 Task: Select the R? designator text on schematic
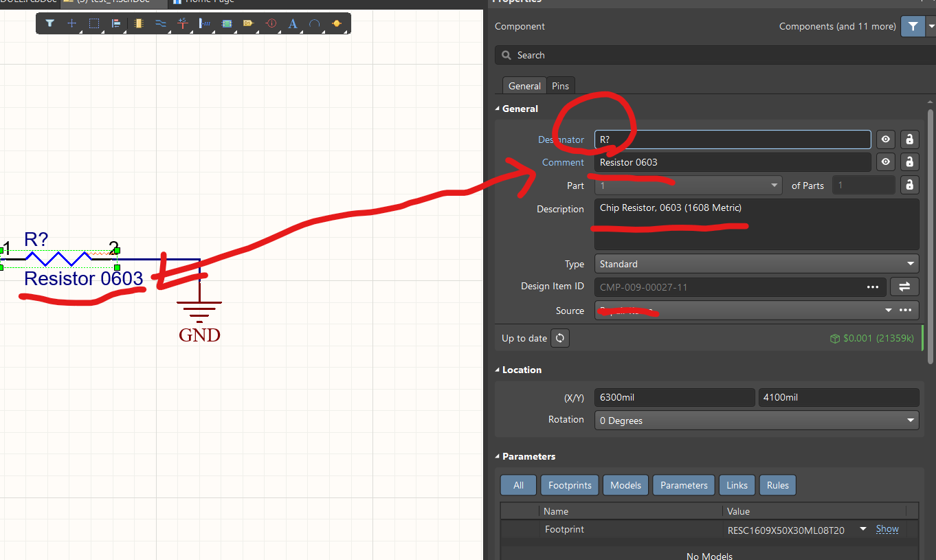coord(36,239)
